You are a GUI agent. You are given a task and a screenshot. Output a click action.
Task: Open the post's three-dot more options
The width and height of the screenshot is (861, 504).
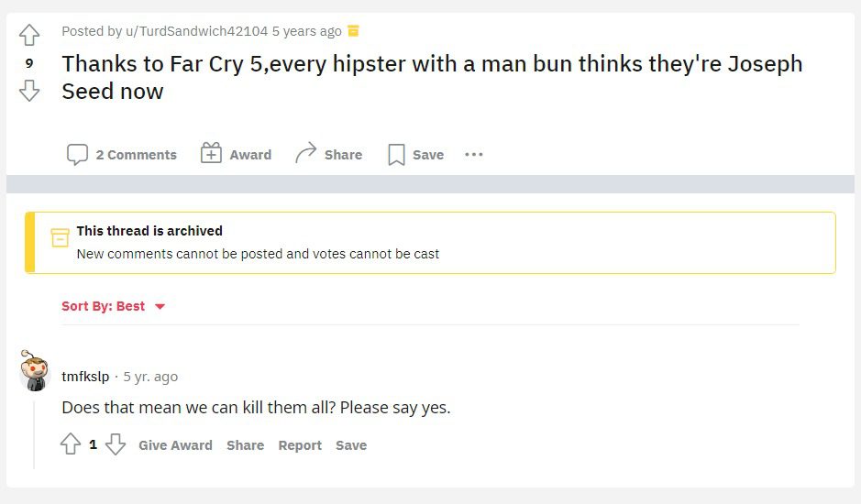tap(473, 155)
